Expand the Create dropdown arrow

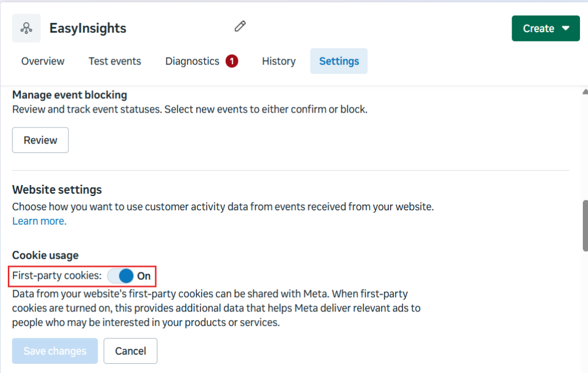[566, 28]
